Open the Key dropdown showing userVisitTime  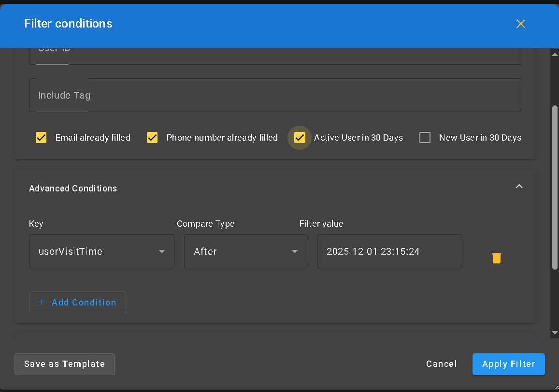[101, 251]
